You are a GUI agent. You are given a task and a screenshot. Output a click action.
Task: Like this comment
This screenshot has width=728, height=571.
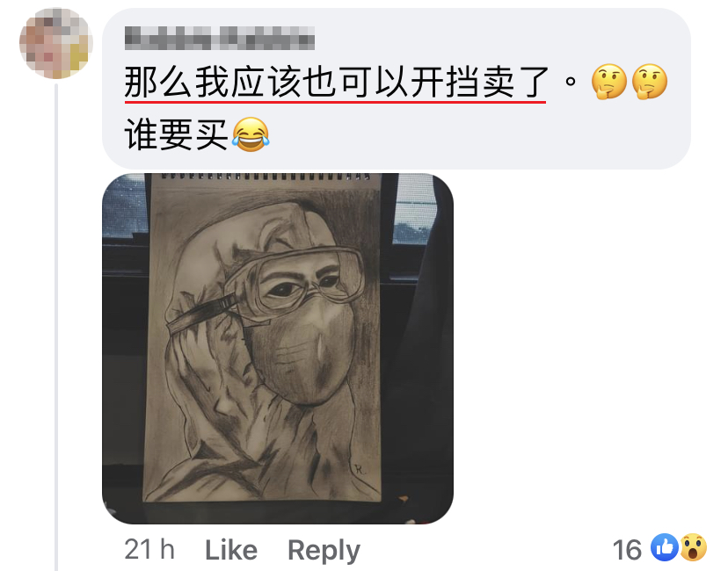point(231,551)
